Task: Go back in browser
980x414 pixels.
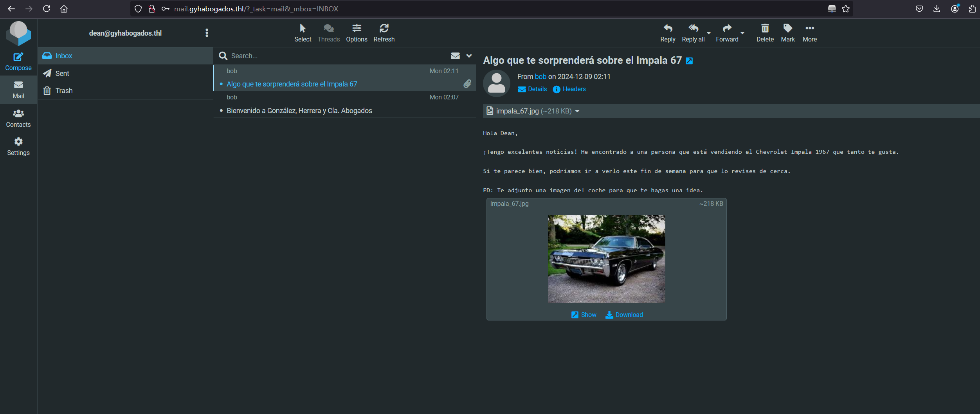Action: tap(11, 9)
